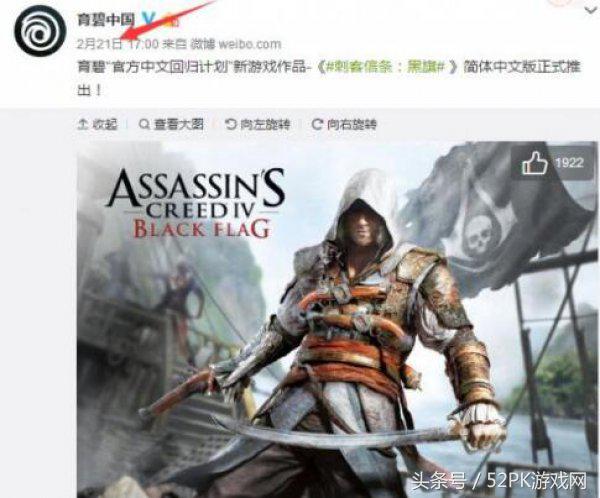Open the 育碧中国 username link
Screen dimensions: 600x498
click(106, 19)
